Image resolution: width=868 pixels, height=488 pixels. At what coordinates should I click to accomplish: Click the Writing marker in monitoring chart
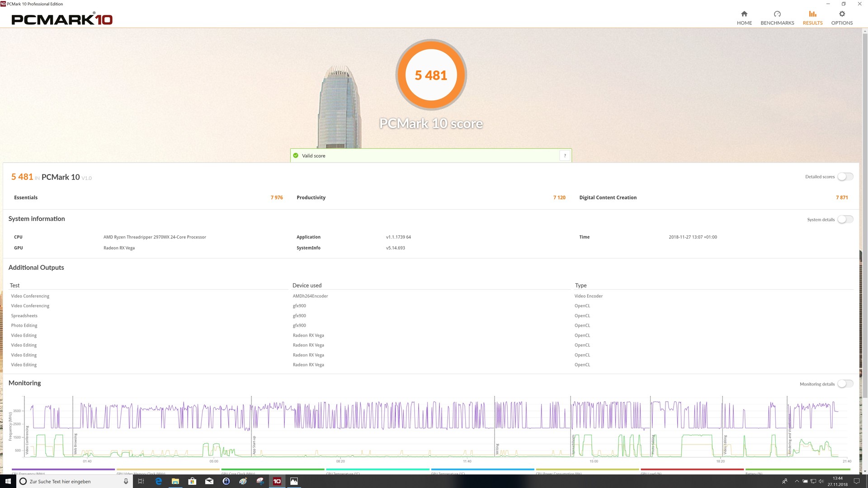click(497, 449)
